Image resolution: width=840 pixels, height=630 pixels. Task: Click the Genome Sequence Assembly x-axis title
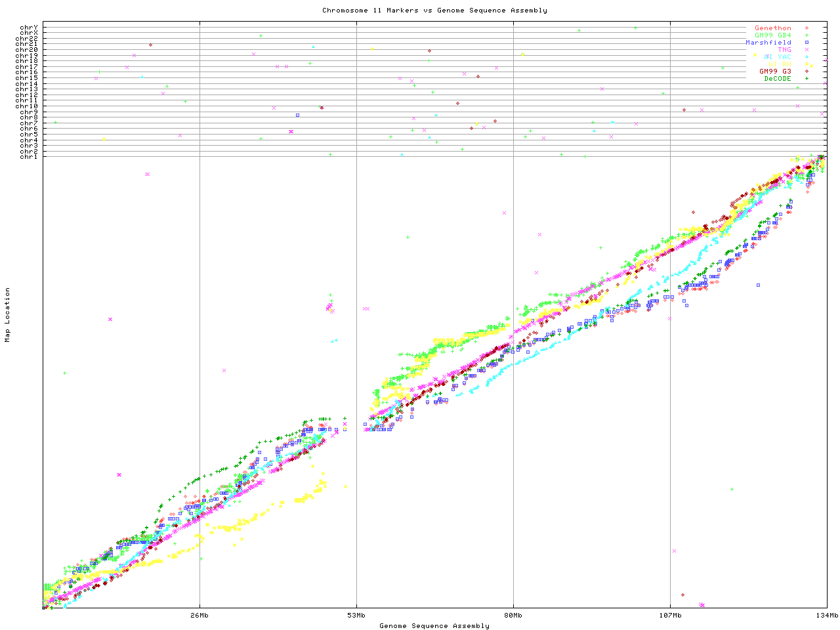(x=434, y=626)
